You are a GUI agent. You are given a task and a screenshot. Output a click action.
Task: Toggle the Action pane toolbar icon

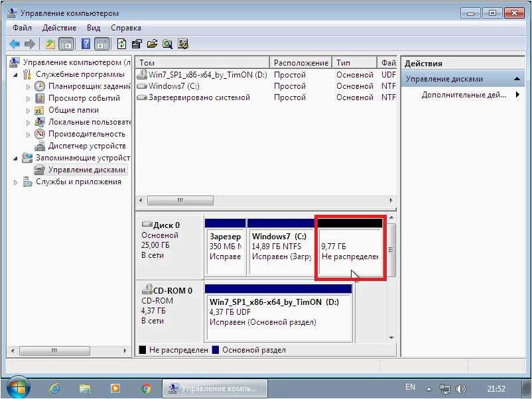101,44
